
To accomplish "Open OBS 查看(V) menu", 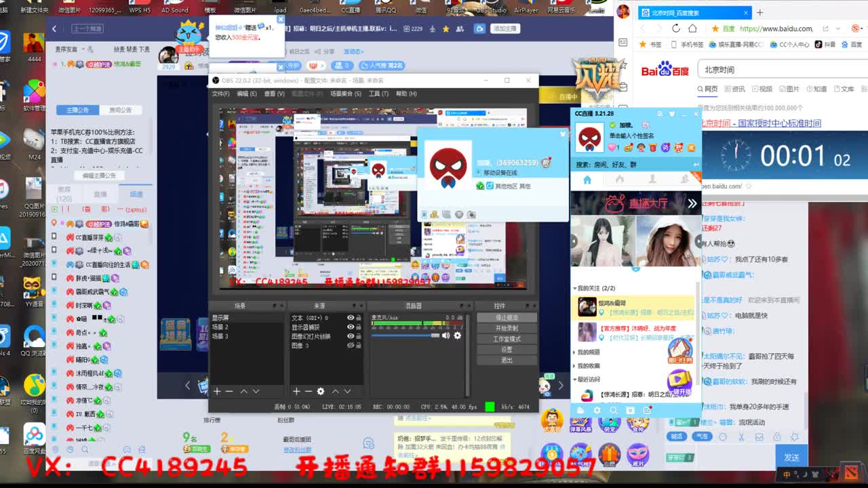I will click(274, 94).
